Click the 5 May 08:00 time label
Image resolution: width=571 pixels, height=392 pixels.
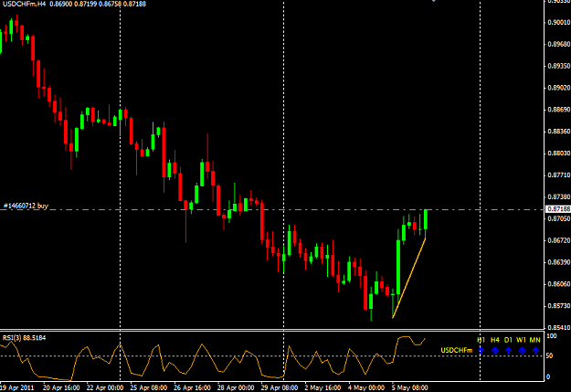(x=410, y=387)
